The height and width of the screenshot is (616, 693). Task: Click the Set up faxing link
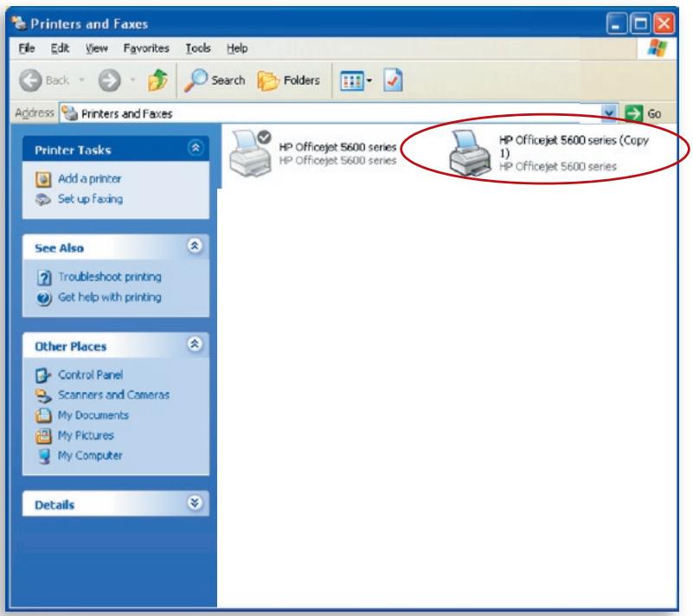point(90,199)
